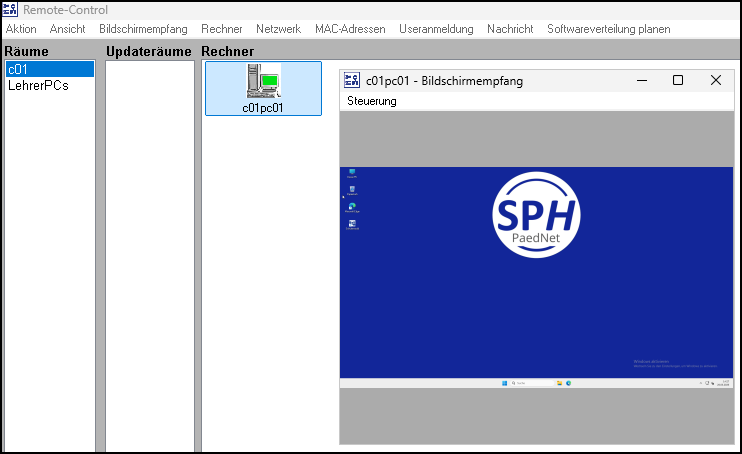Screen dimensions: 742x454
Task: Select the c01pc01 computer icon
Action: point(263,89)
